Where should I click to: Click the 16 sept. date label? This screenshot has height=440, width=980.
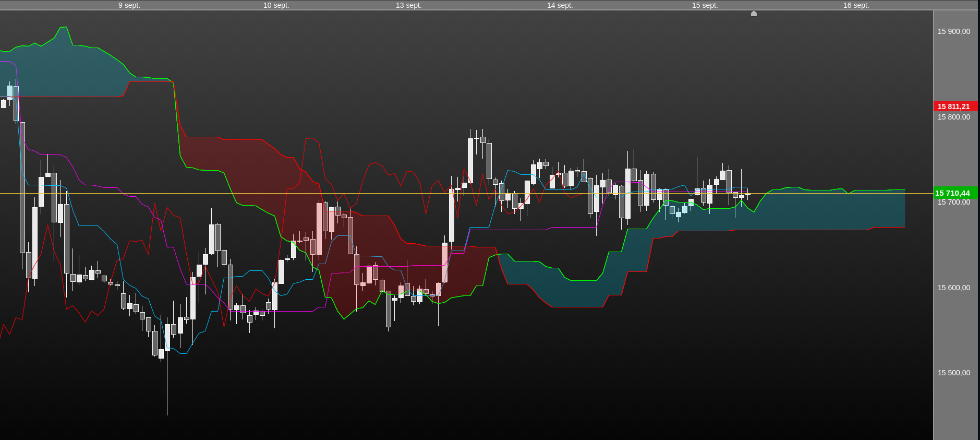(856, 5)
